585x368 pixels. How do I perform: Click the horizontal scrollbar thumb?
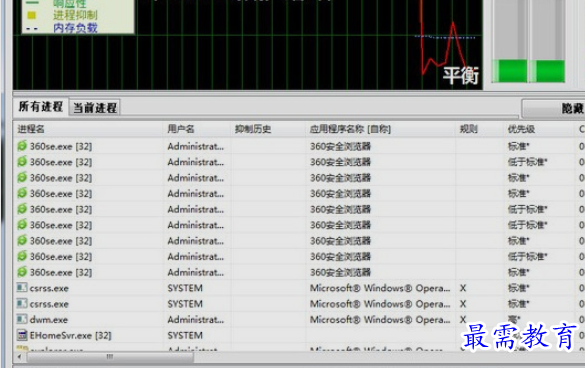pos(110,357)
